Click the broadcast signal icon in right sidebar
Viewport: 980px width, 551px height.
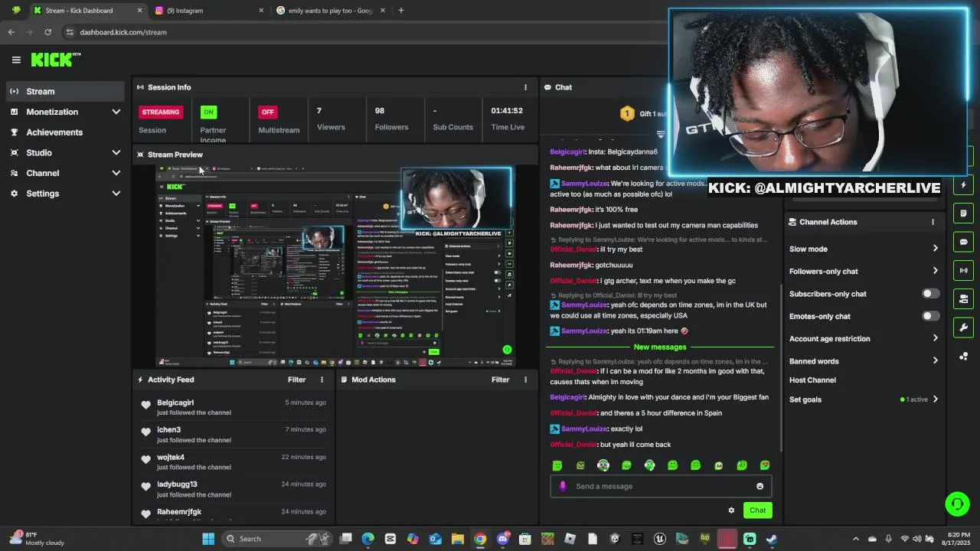tap(963, 270)
